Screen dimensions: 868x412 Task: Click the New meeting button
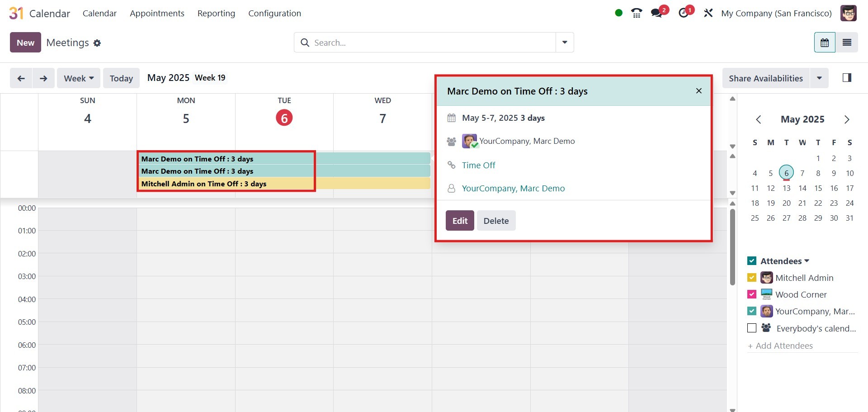coord(25,43)
